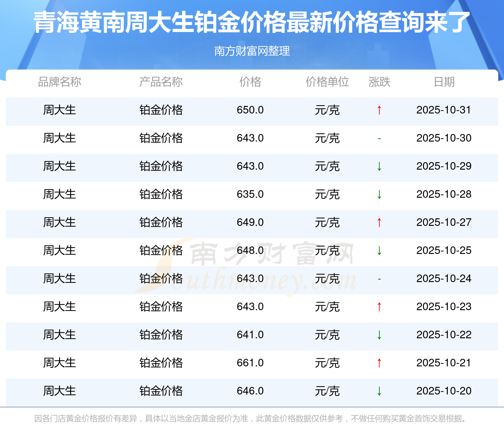Click the main title 青海黄南周大生铂金价格最新价格查询来了
Screen dimensions: 504x424
click(x=252, y=22)
